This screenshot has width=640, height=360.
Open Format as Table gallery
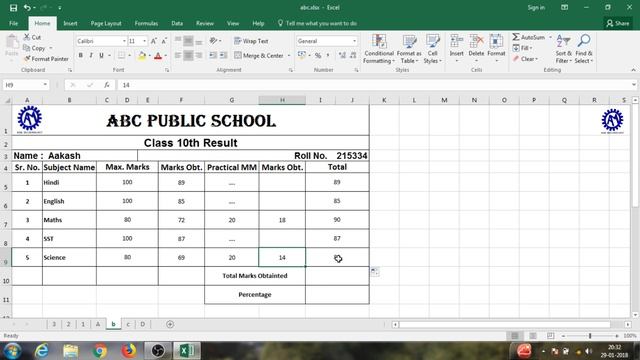(409, 49)
